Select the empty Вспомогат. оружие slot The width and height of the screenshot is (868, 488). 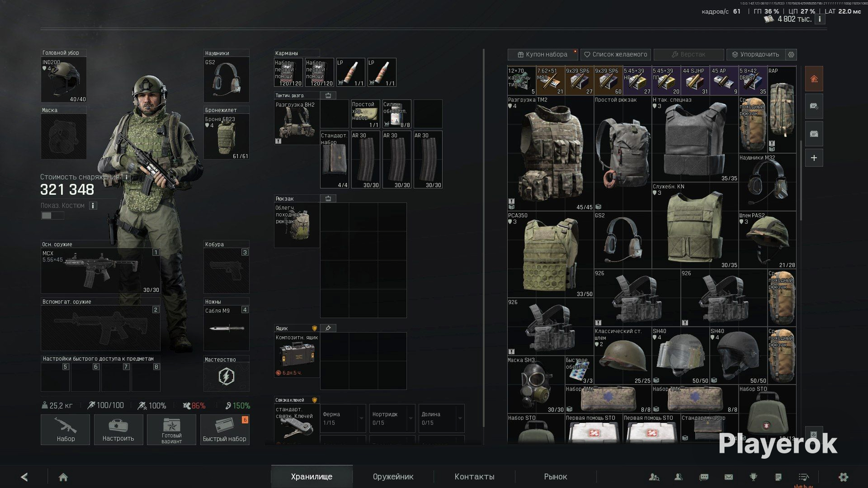point(101,328)
